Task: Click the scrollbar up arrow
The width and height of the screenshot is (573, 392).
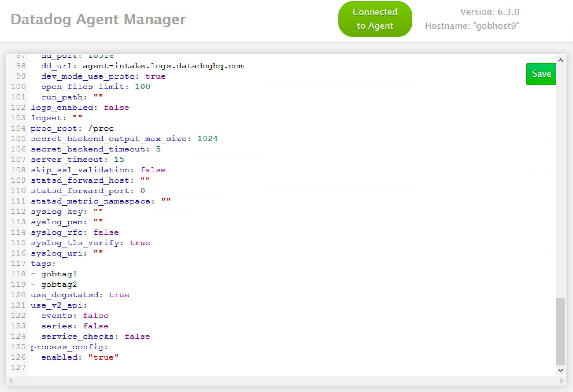Action: [x=561, y=60]
